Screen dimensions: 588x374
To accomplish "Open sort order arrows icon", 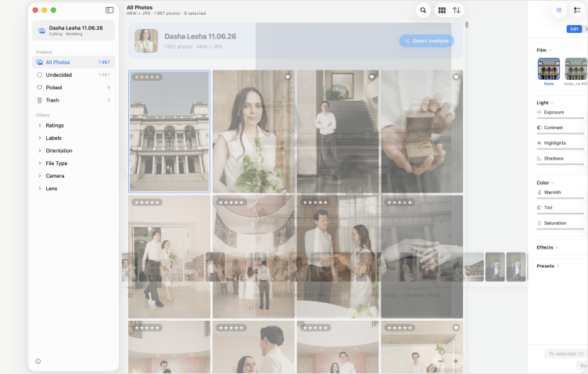I will click(x=457, y=10).
